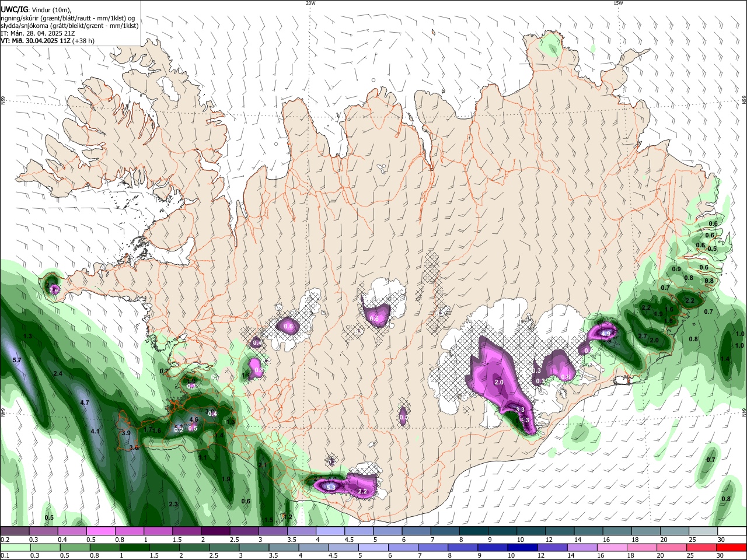Click the 4.7 precipitation value offshore west

[85, 402]
